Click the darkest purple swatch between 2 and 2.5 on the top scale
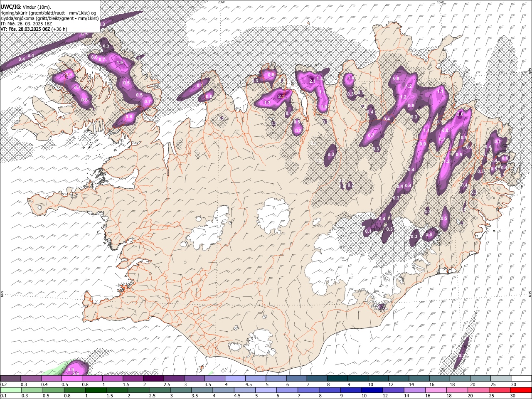Screen dimensions: 532x399 [x=153, y=379]
